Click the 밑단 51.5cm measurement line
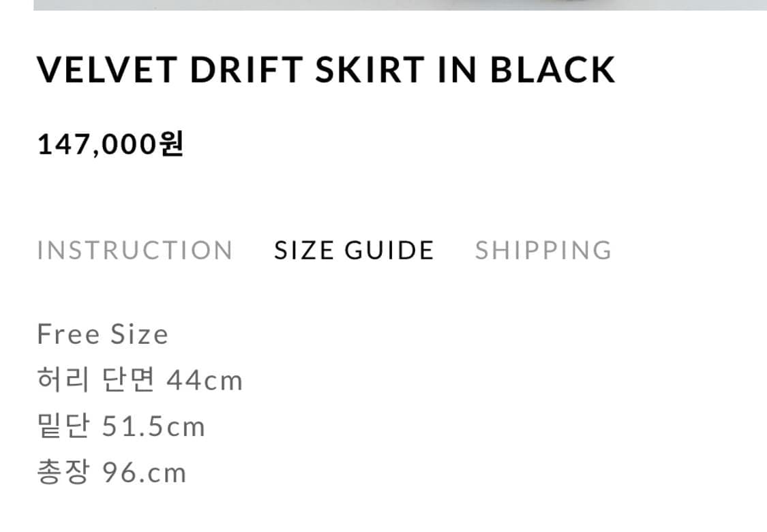 click(x=121, y=426)
